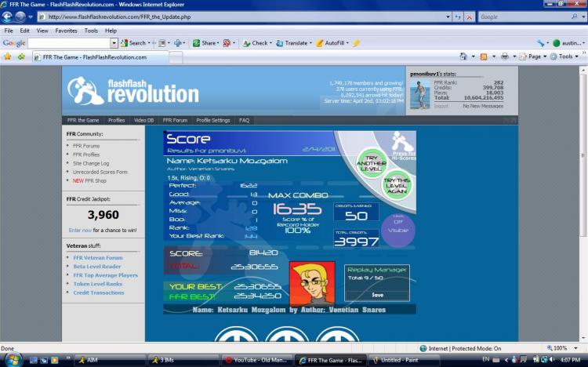Open the Help menu
The height and width of the screenshot is (367, 588).
coord(111,31)
